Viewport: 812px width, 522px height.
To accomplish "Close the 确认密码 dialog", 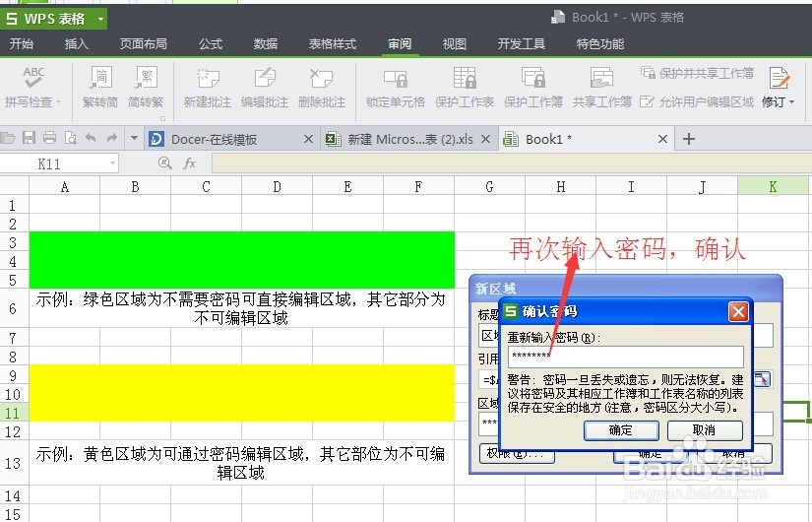I will [x=738, y=311].
